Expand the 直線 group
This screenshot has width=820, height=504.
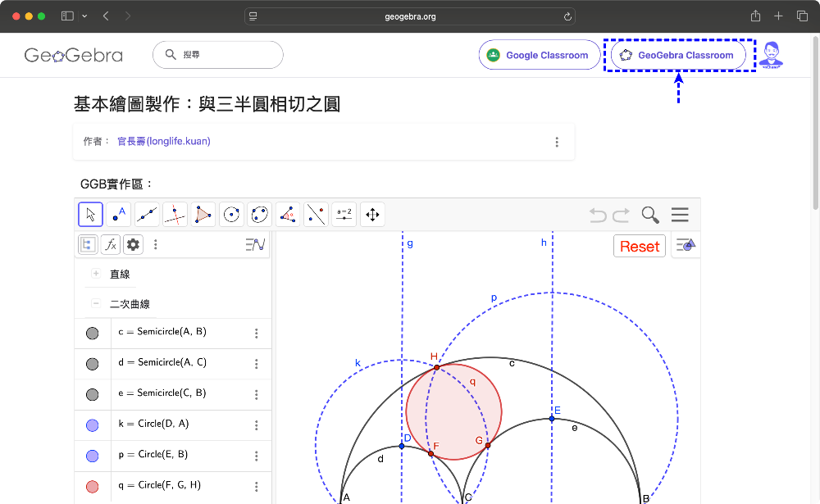click(x=96, y=274)
